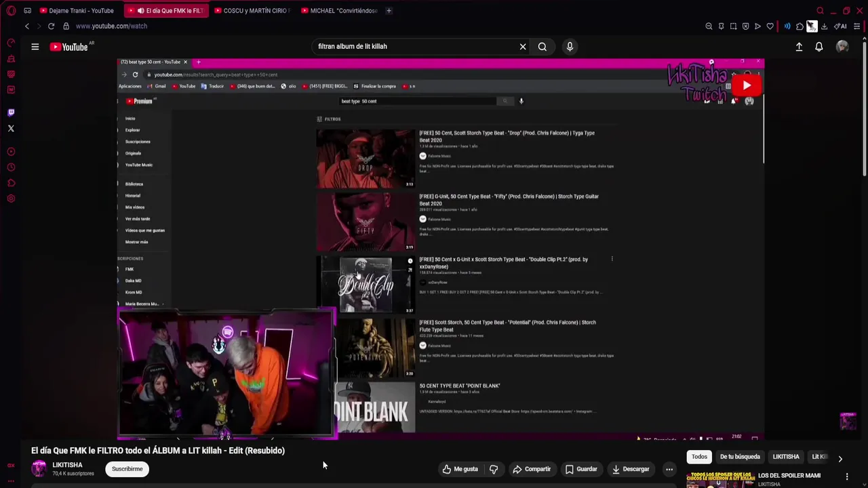Add page to bookmarks heart icon
868x488 pixels.
click(770, 26)
